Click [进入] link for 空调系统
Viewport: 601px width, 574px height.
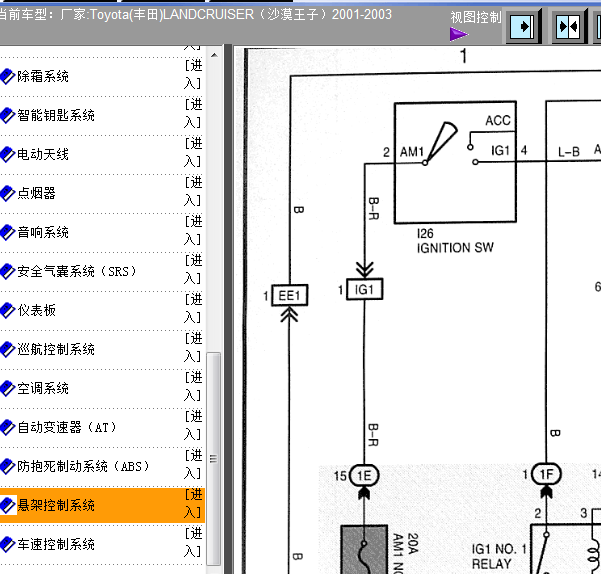point(193,387)
